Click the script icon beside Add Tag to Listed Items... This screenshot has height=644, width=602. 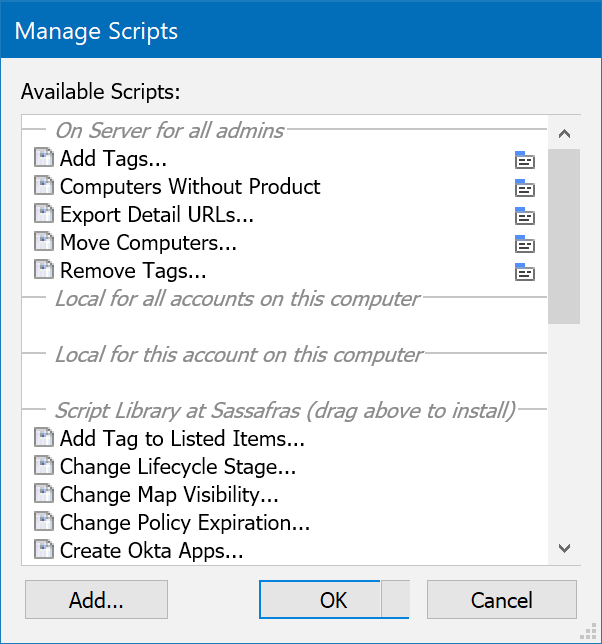(44, 437)
